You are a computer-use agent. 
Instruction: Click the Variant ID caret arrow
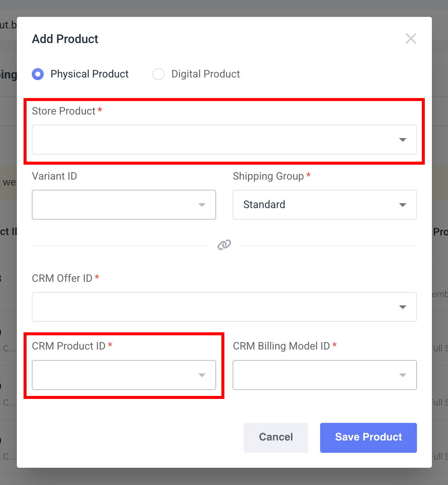[202, 205]
